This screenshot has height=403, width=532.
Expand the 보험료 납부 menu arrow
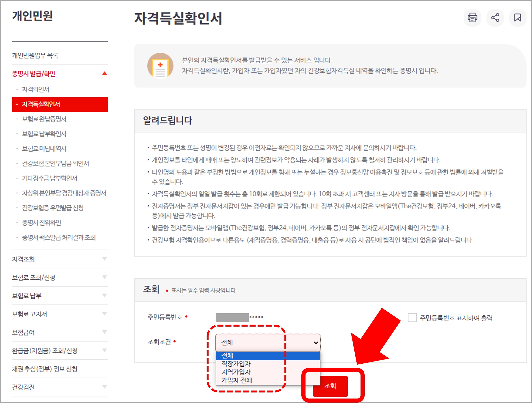click(x=104, y=295)
